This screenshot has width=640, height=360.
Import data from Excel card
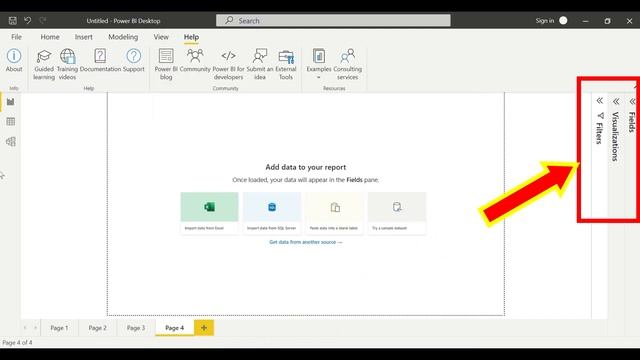pos(209,213)
